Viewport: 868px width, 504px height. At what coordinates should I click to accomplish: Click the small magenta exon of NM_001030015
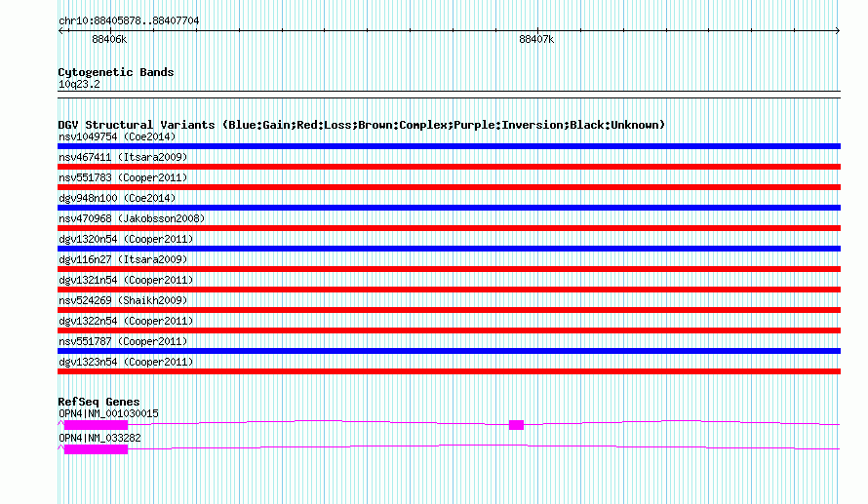516,425
